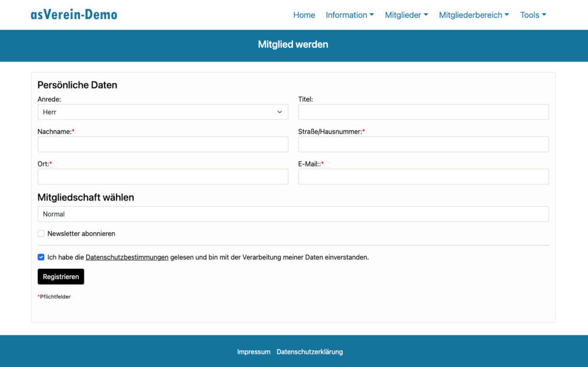Open the Impressum footer link
Image resolution: width=588 pixels, height=367 pixels.
pyautogui.click(x=253, y=352)
